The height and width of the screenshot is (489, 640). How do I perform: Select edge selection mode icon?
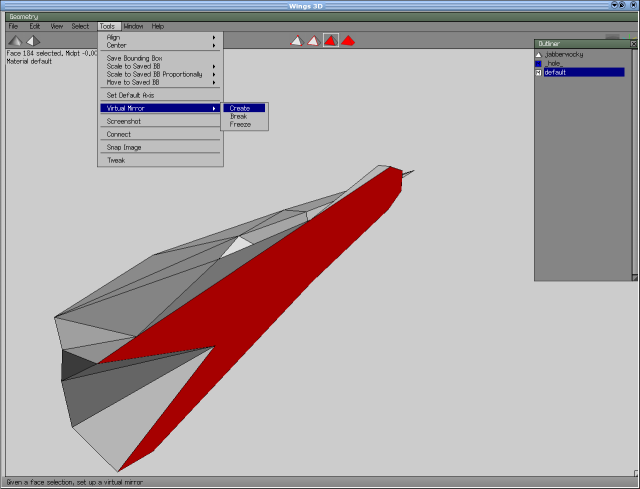point(313,40)
